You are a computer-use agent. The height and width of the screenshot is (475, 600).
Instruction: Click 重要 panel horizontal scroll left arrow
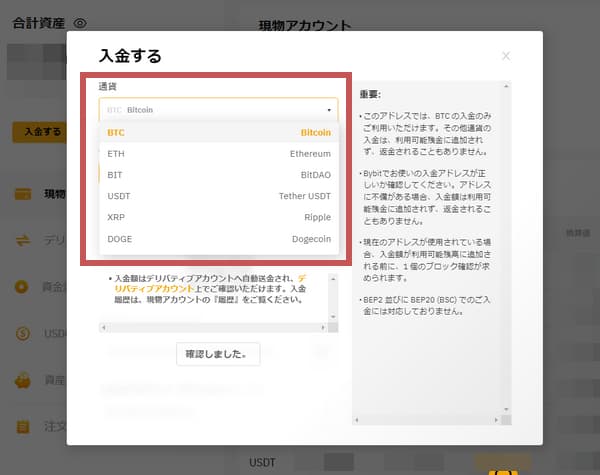[357, 420]
